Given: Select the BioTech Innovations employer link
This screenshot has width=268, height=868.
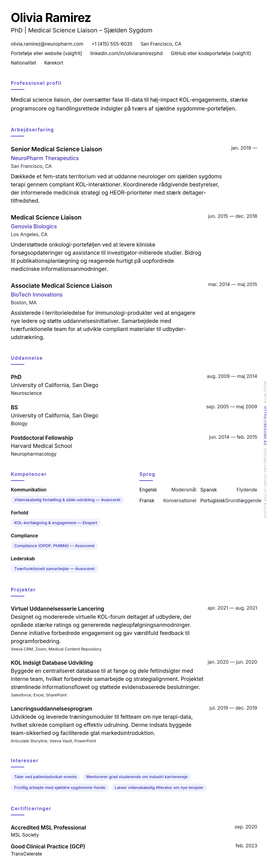Looking at the screenshot, I should (37, 295).
